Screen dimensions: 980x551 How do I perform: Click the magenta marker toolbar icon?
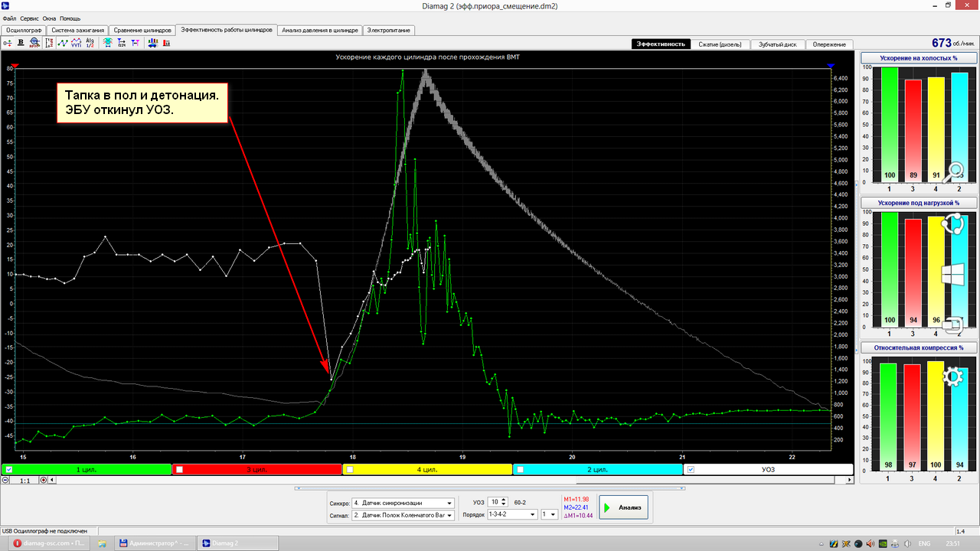pos(136,43)
